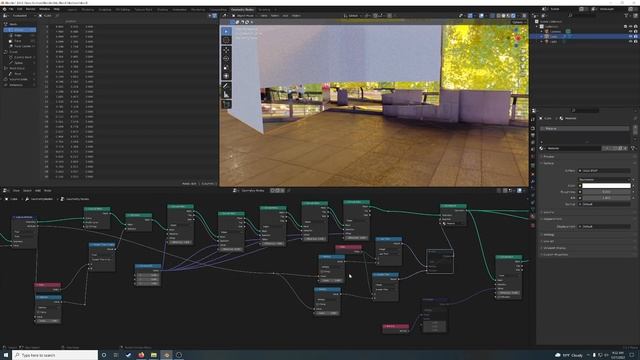The image size is (640, 360).
Task: Select Instances in spreadsheet sidebar
Action: pos(17,84)
